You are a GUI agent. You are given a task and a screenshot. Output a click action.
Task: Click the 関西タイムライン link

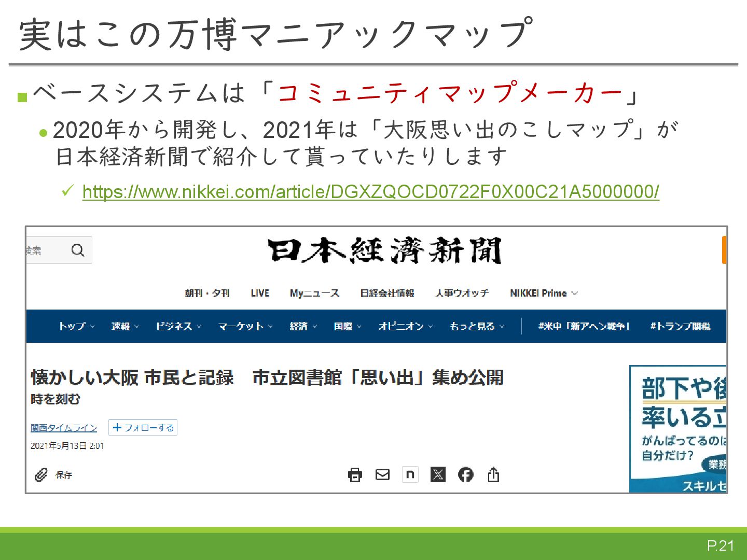point(64,428)
